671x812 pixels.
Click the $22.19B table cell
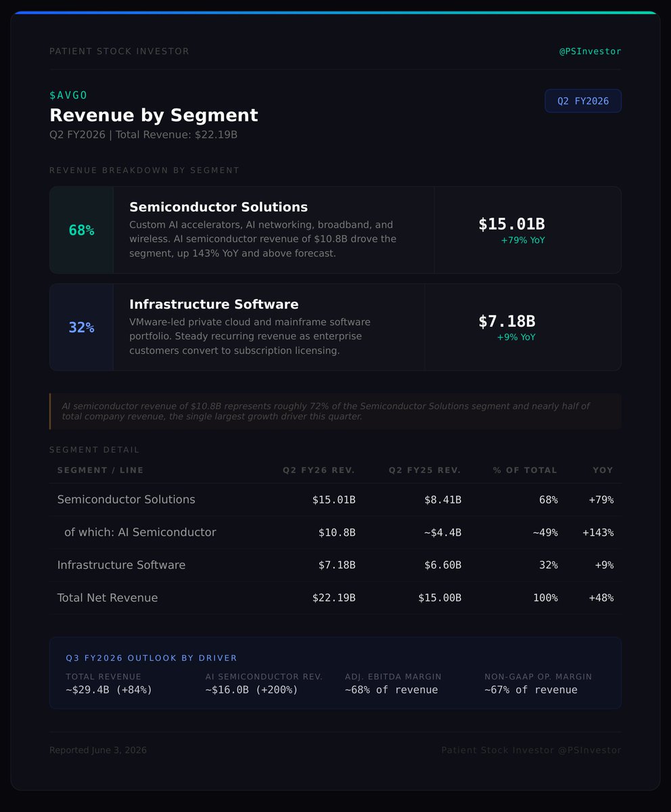[333, 597]
